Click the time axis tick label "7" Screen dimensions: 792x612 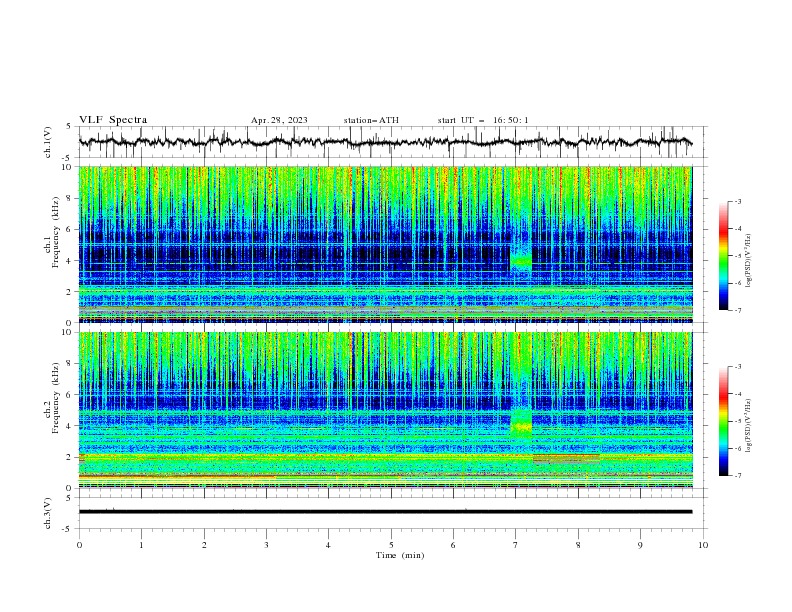(x=516, y=545)
